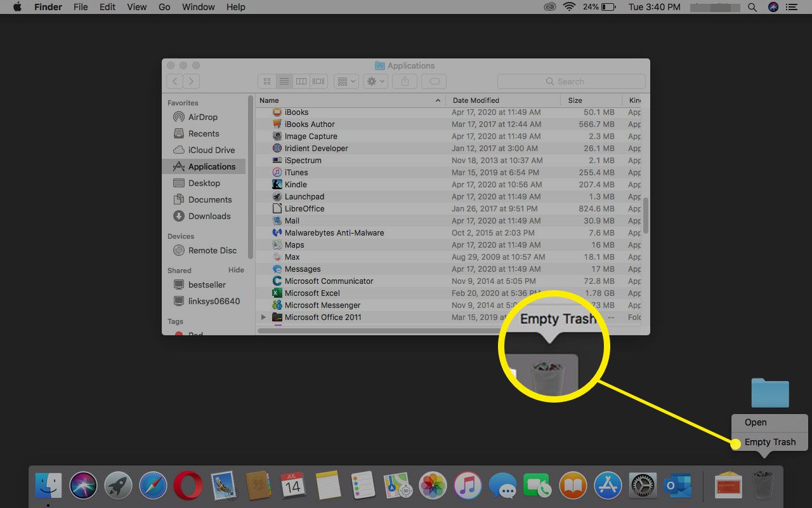Select Desktop in the sidebar
This screenshot has height=508, width=812.
click(203, 183)
